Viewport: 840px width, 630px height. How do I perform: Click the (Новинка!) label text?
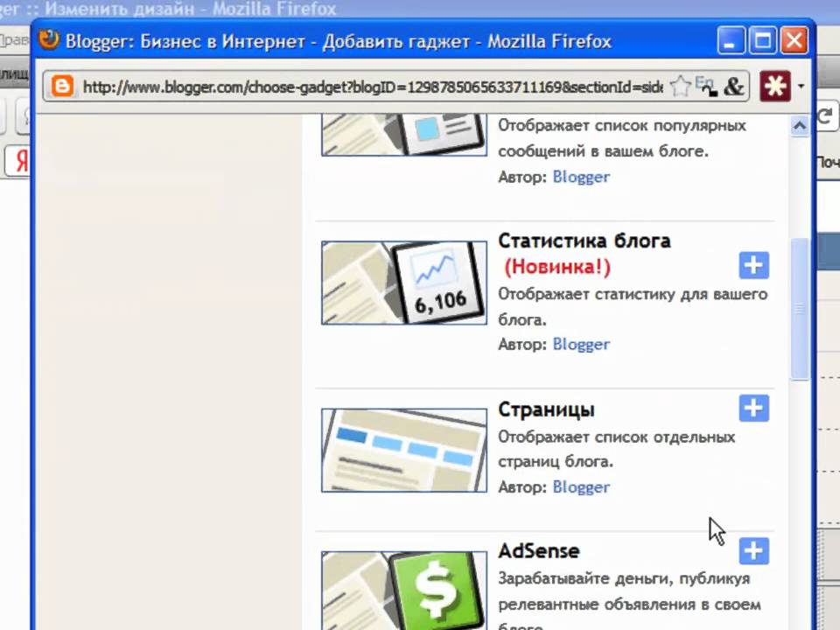click(x=557, y=267)
